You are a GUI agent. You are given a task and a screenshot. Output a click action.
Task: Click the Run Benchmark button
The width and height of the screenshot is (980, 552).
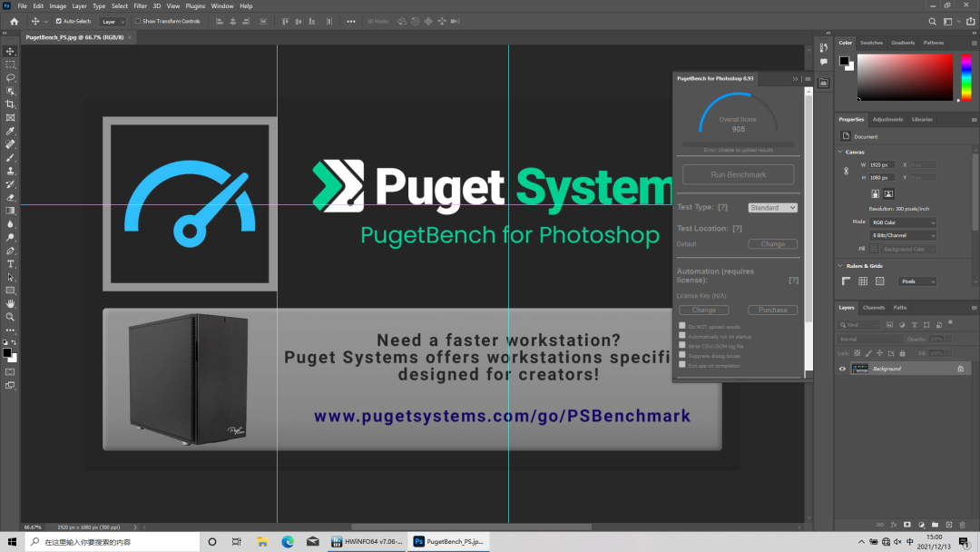(738, 174)
